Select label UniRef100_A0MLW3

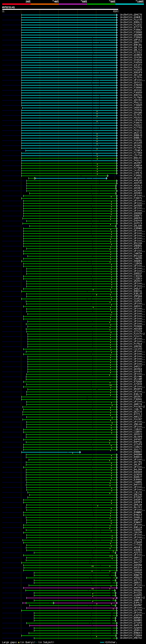pos(131,181)
